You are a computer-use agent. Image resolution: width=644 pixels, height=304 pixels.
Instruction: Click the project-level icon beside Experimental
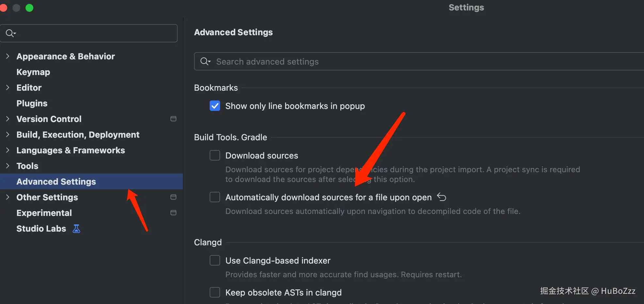[173, 213]
